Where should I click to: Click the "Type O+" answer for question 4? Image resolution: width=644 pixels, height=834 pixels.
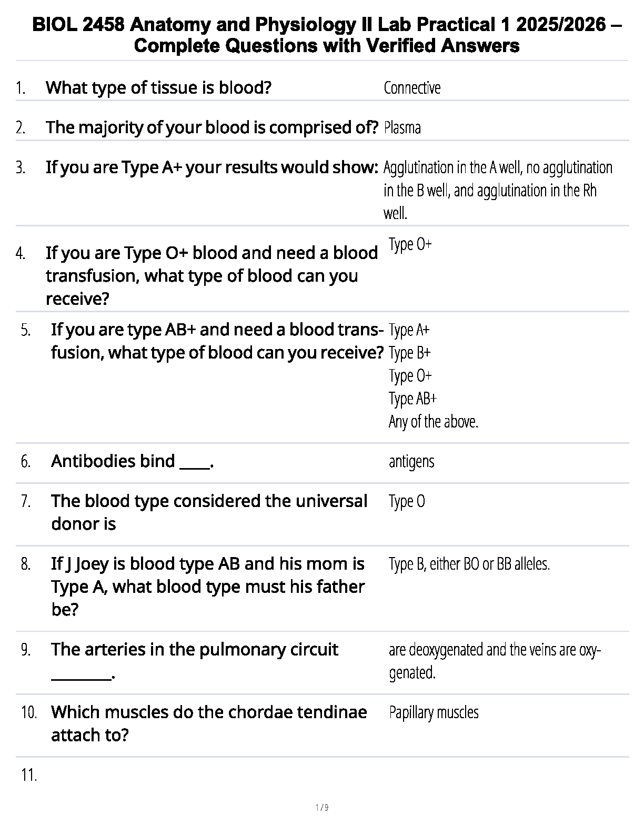(x=410, y=244)
